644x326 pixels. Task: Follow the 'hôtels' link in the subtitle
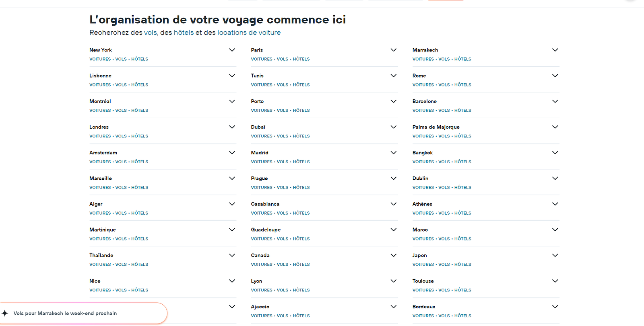184,33
